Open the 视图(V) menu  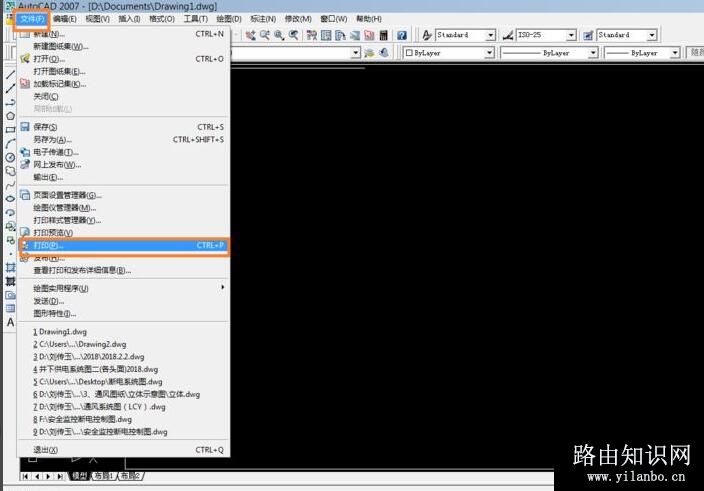tap(97, 19)
